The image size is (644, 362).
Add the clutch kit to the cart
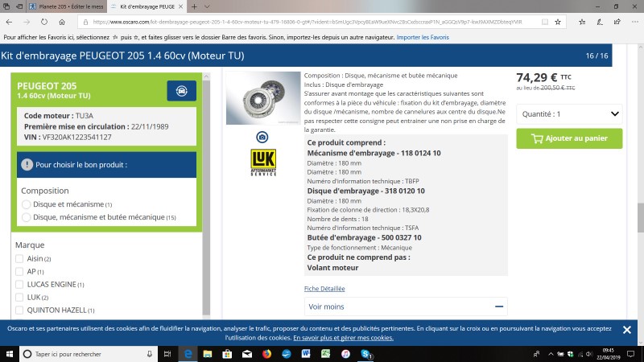[x=569, y=138]
